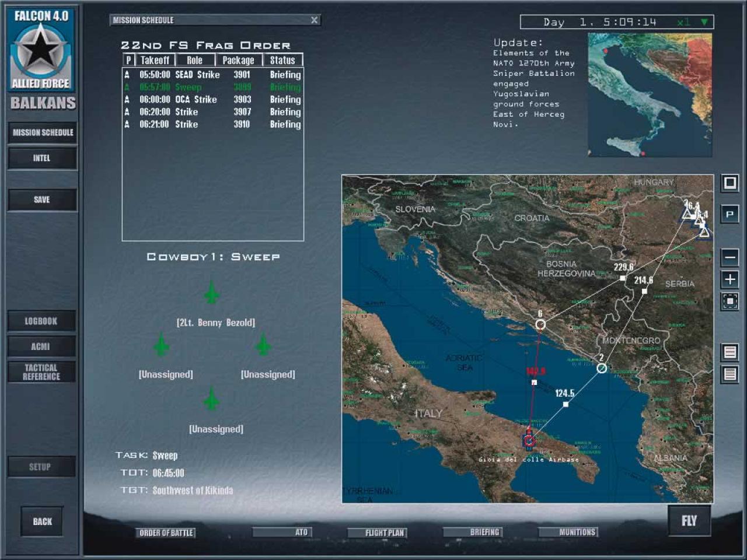Open the Tactical Reference
This screenshot has width=747, height=560.
tap(41, 372)
